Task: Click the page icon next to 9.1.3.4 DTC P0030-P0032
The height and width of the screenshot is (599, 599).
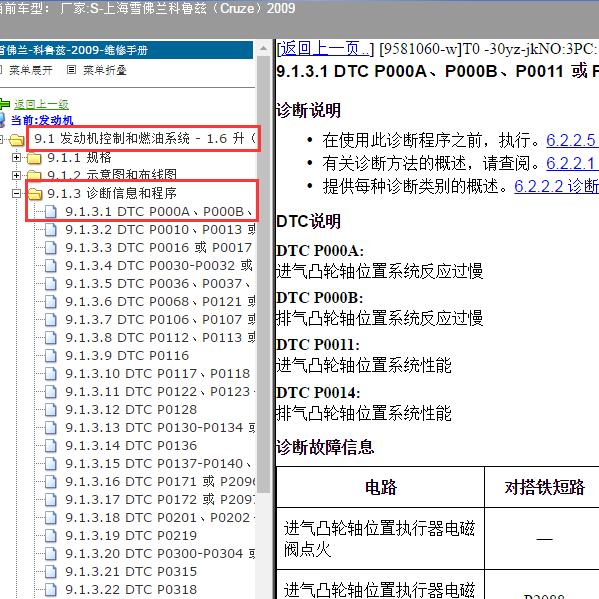Action: tap(50, 266)
